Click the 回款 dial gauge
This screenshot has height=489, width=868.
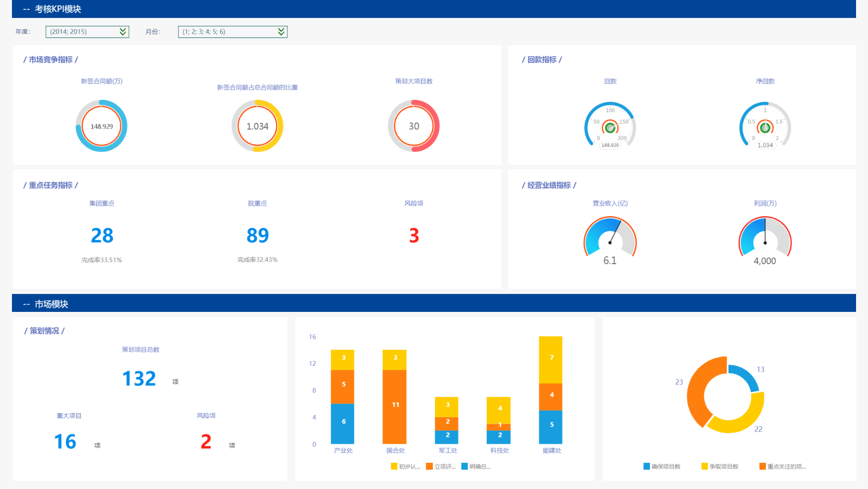[x=610, y=126]
